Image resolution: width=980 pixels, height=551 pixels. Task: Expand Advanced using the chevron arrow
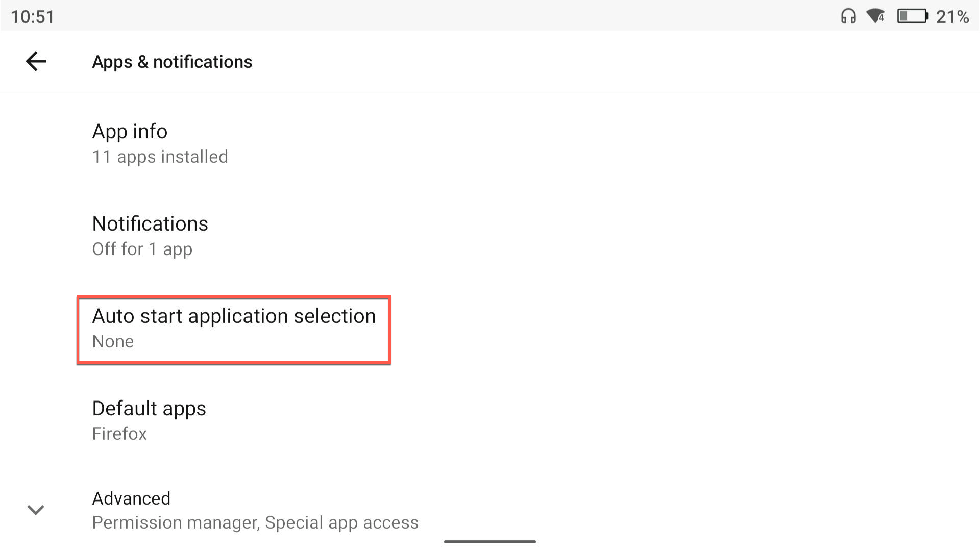pos(36,510)
